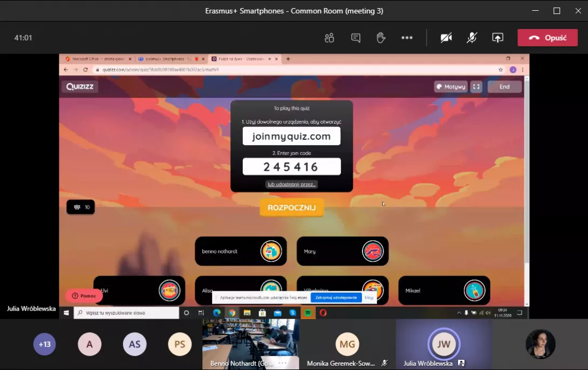Toggle the quiz fullscreen icon
Screen dimensions: 588x370
tap(476, 86)
